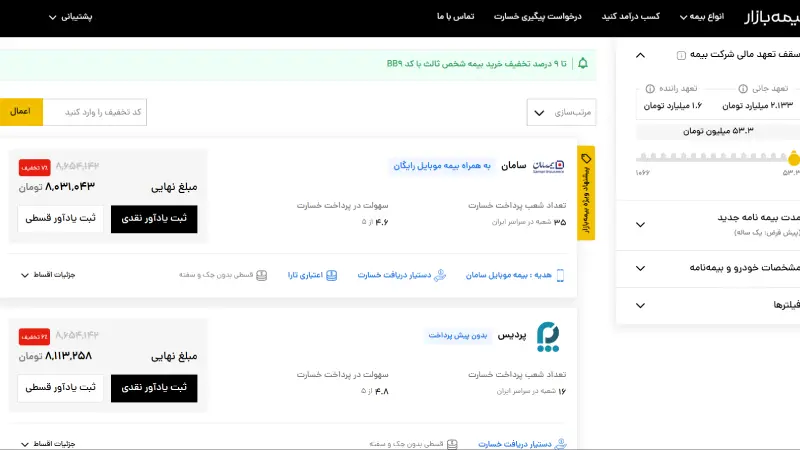This screenshot has height=450, width=800.
Task: Click the yellow coverage slider handle
Action: [x=794, y=159]
